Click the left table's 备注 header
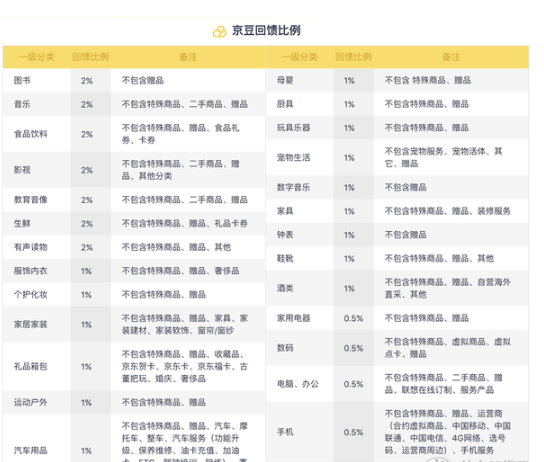Image resolution: width=544 pixels, height=462 pixels. 188,57
